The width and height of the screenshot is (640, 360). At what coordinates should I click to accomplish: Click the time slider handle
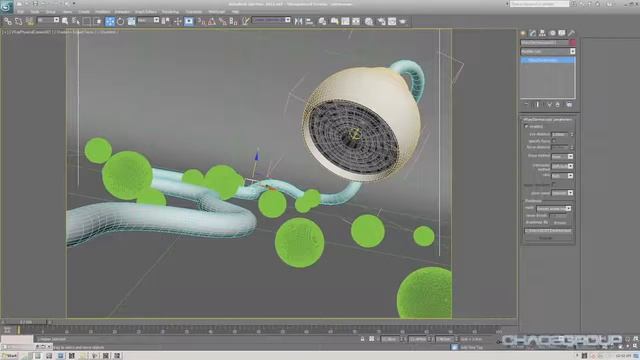click(x=25, y=322)
